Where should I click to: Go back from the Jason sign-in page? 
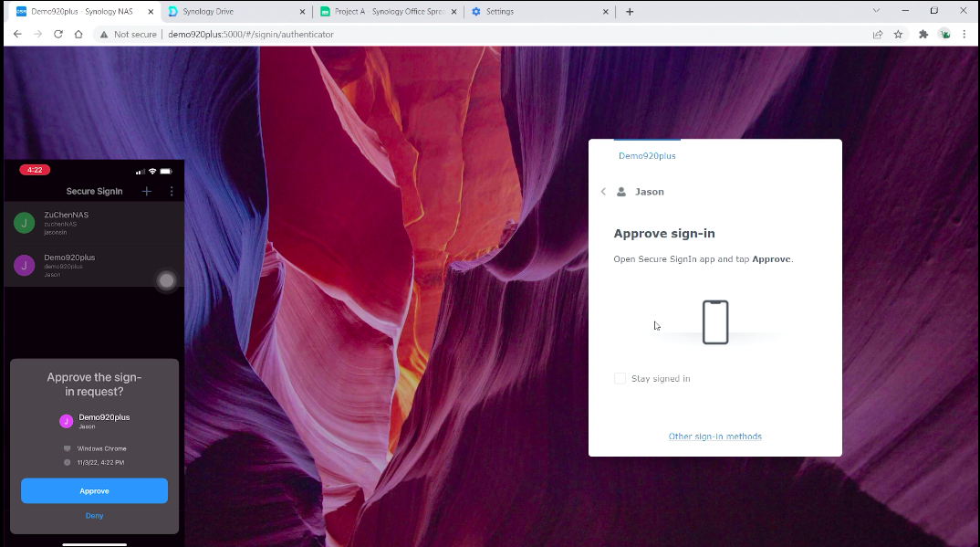603,192
